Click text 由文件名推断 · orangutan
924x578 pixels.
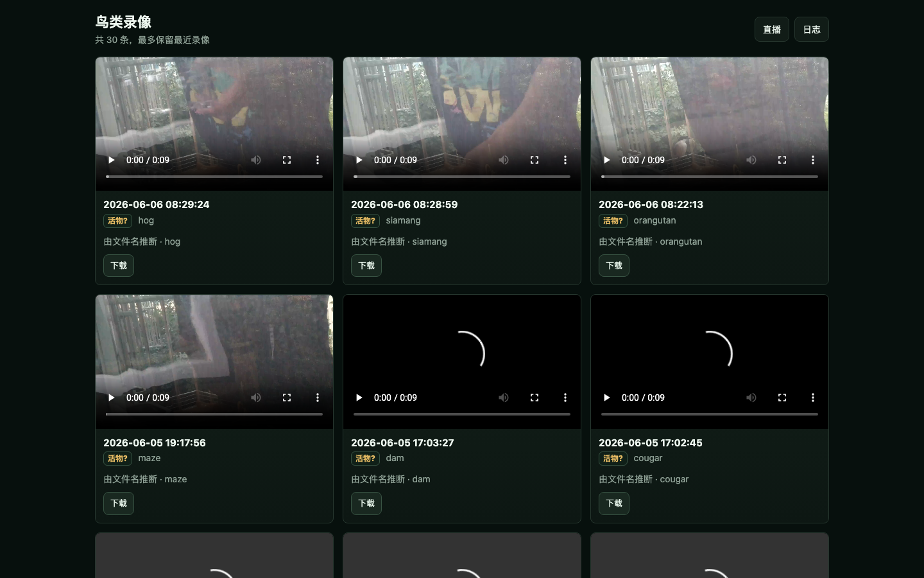point(651,241)
